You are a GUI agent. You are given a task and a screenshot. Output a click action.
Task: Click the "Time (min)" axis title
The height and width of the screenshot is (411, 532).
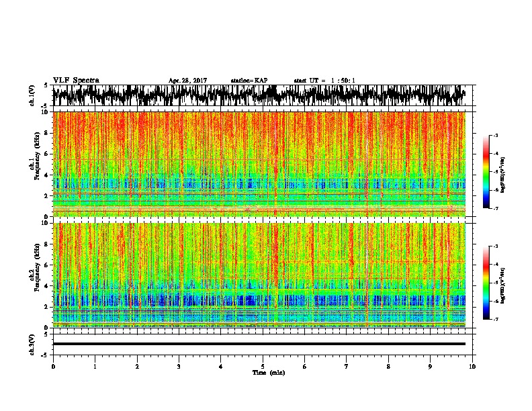[269, 373]
